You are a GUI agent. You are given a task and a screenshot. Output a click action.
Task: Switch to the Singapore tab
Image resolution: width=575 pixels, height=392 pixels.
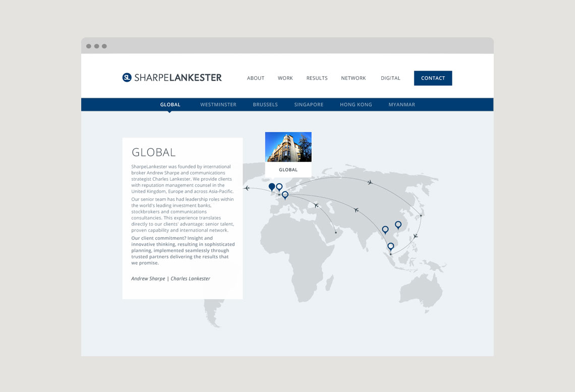[309, 104]
